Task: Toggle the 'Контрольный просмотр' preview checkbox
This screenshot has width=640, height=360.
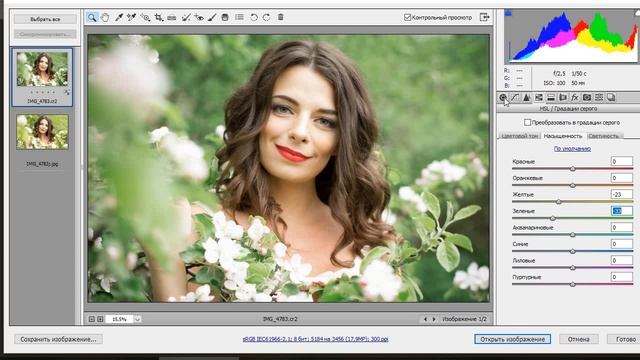Action: coord(407,17)
